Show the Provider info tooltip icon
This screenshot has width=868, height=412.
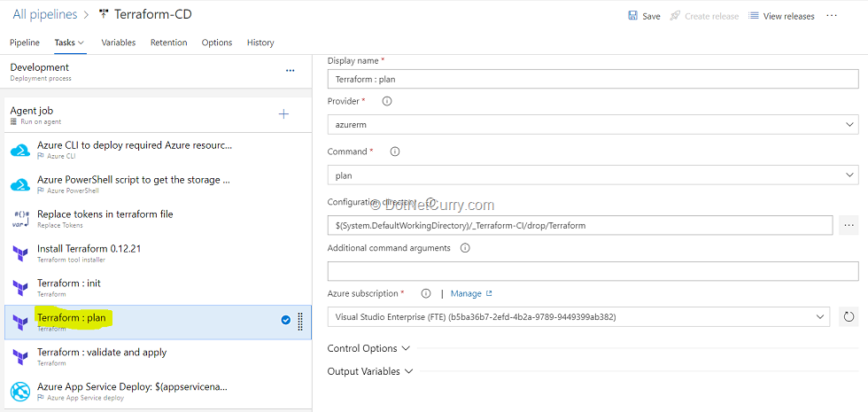387,101
